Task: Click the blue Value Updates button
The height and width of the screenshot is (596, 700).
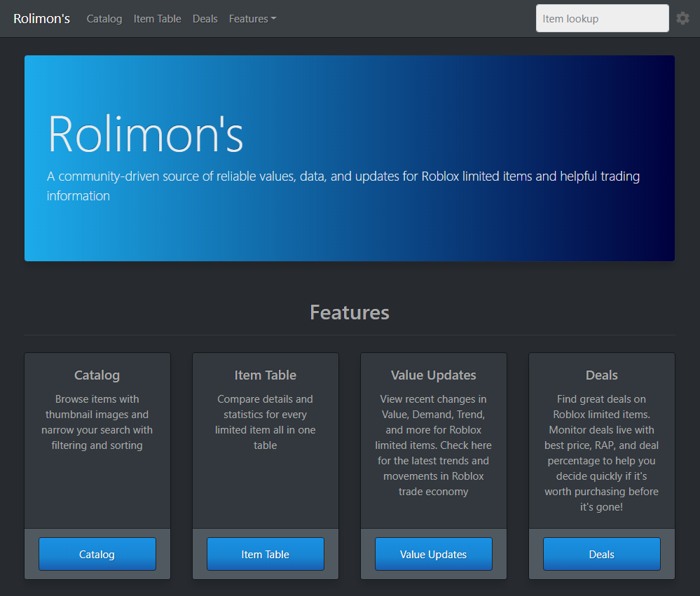Action: tap(434, 554)
